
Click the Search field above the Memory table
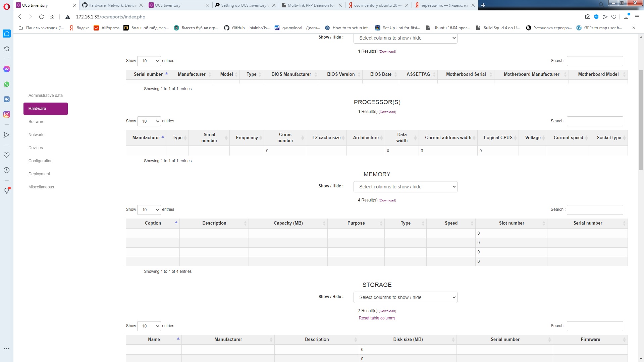pos(595,209)
